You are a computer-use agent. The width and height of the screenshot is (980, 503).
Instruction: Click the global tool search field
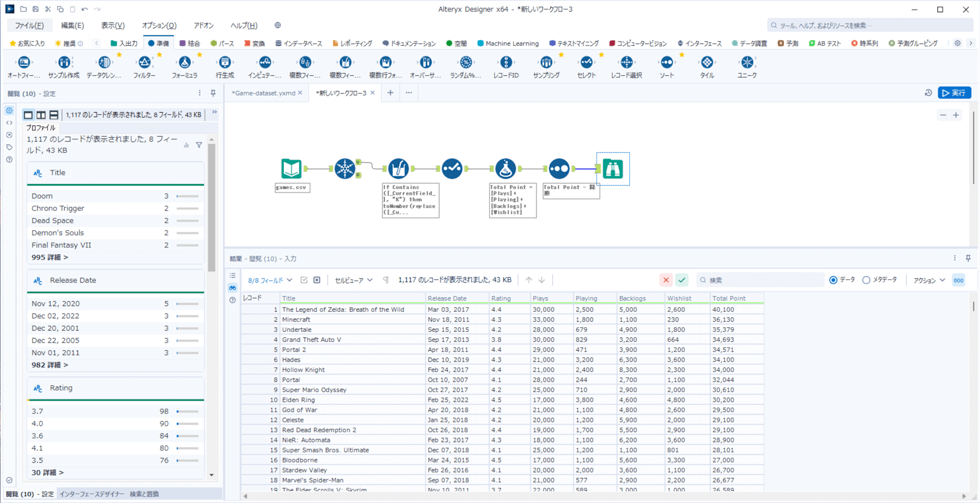click(870, 25)
